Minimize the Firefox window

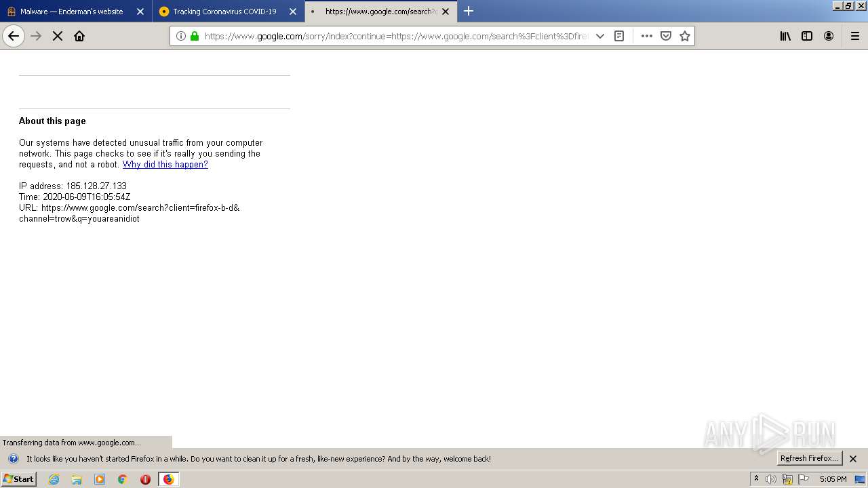[x=837, y=5]
